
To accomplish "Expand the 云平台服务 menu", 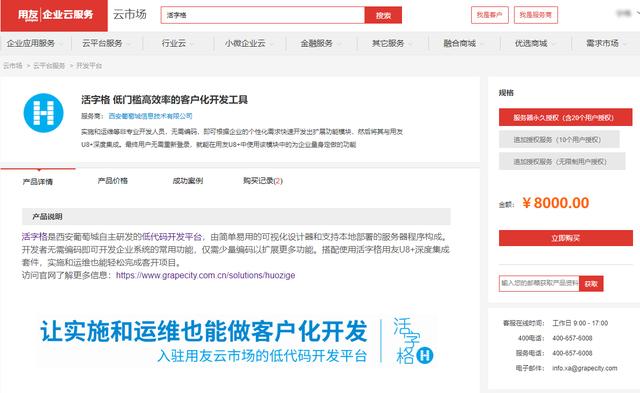I will click(x=106, y=43).
